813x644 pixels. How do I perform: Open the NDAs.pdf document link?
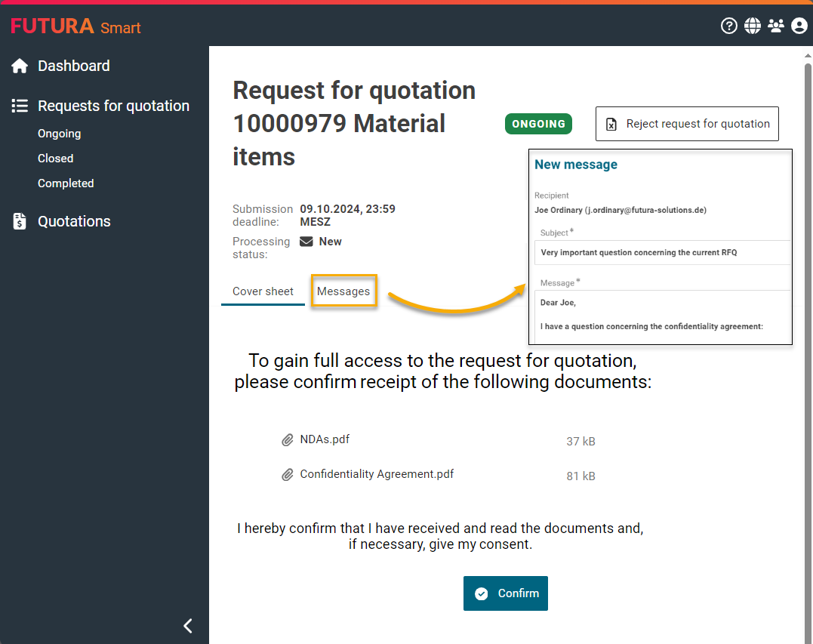(x=325, y=439)
